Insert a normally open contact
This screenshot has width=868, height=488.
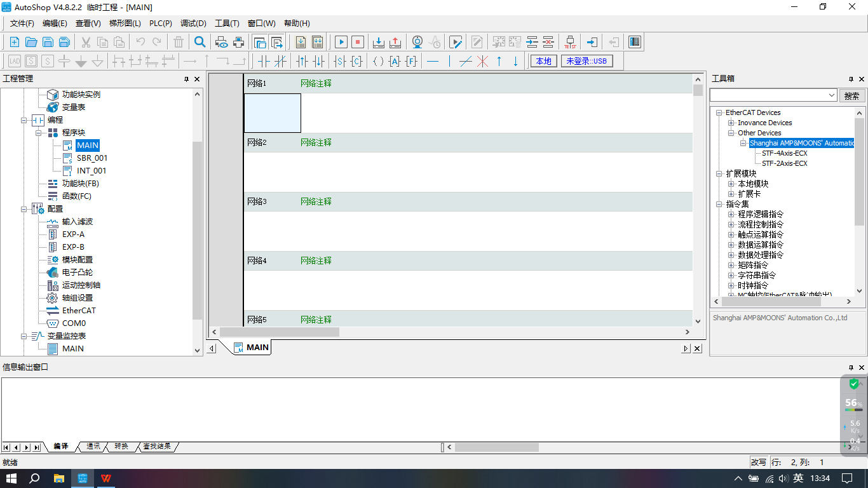[x=263, y=61]
